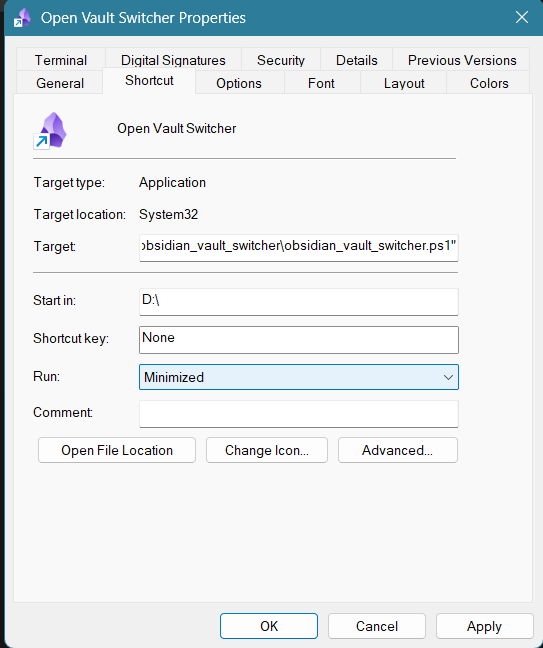Open the Digital Signatures tab

(173, 60)
